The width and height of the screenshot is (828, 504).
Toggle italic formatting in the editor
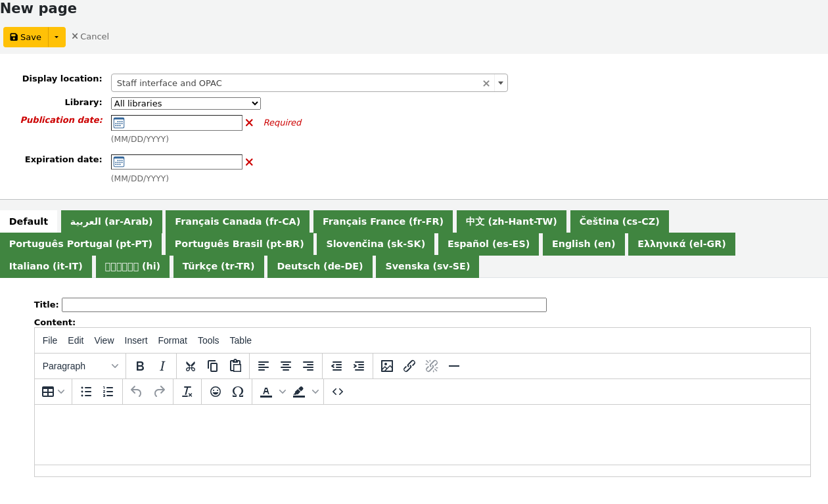tap(162, 366)
